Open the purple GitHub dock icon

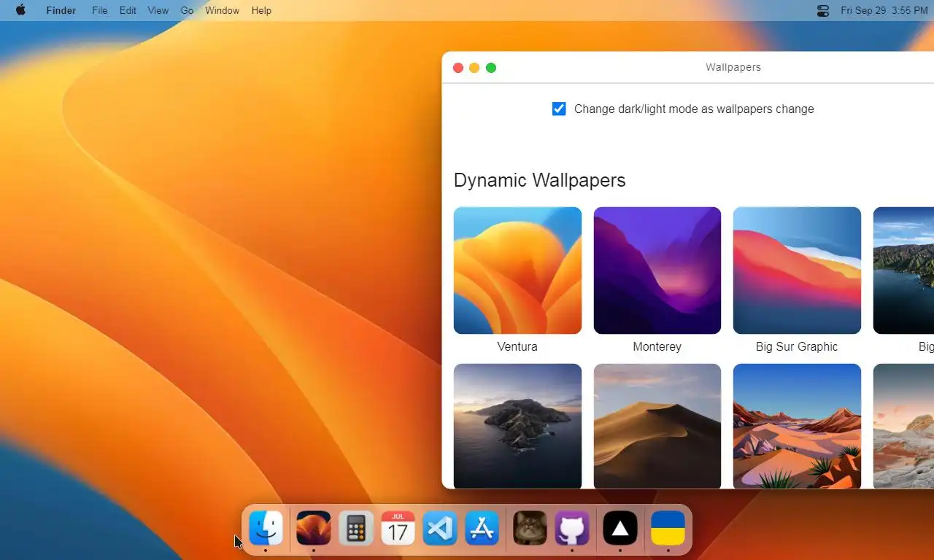(572, 528)
